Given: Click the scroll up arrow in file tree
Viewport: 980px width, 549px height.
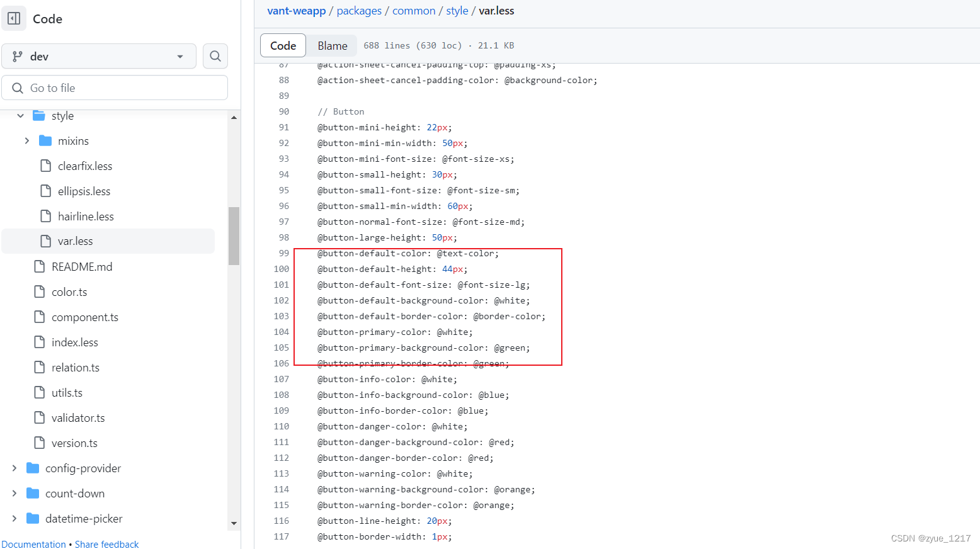Looking at the screenshot, I should [234, 117].
